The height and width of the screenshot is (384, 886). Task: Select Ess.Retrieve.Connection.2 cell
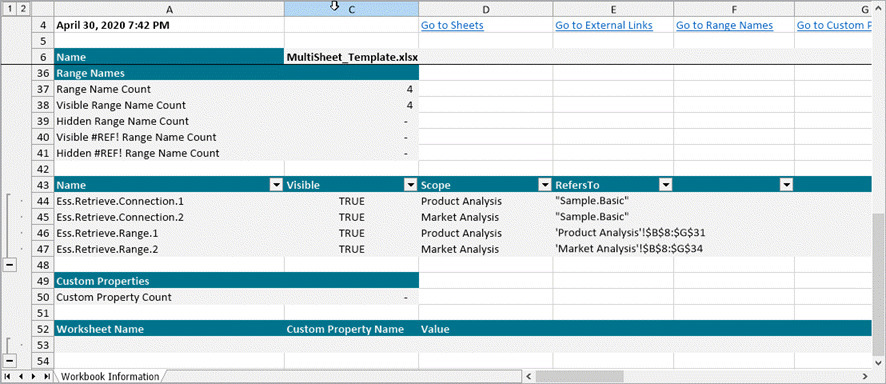[x=170, y=217]
